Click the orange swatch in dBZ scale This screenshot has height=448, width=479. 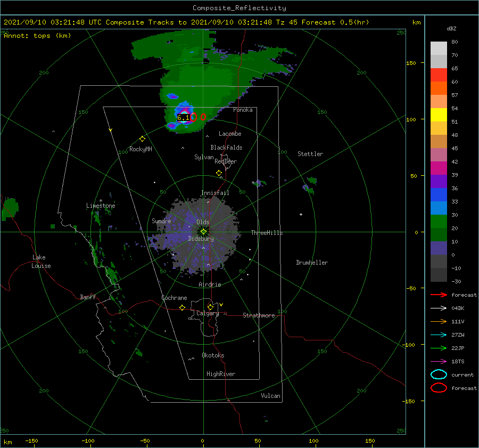coord(439,88)
